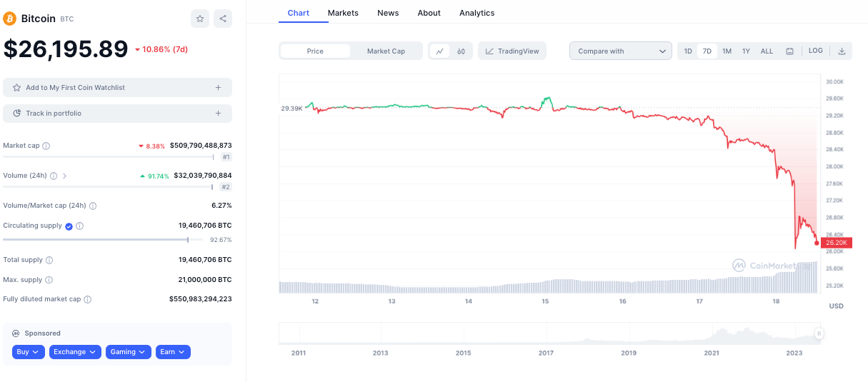The image size is (868, 382).
Task: Open the calendar date range picker
Action: [789, 51]
